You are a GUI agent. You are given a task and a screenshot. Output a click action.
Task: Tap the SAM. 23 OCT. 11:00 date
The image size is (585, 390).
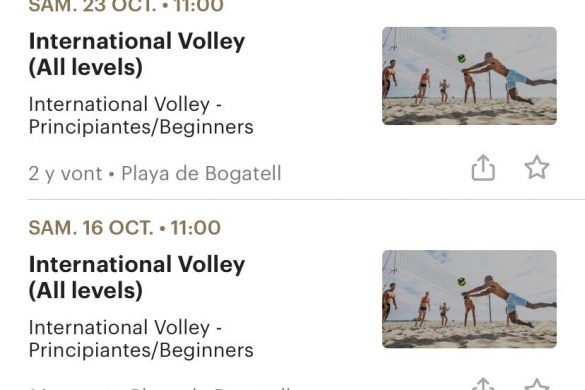click(126, 6)
